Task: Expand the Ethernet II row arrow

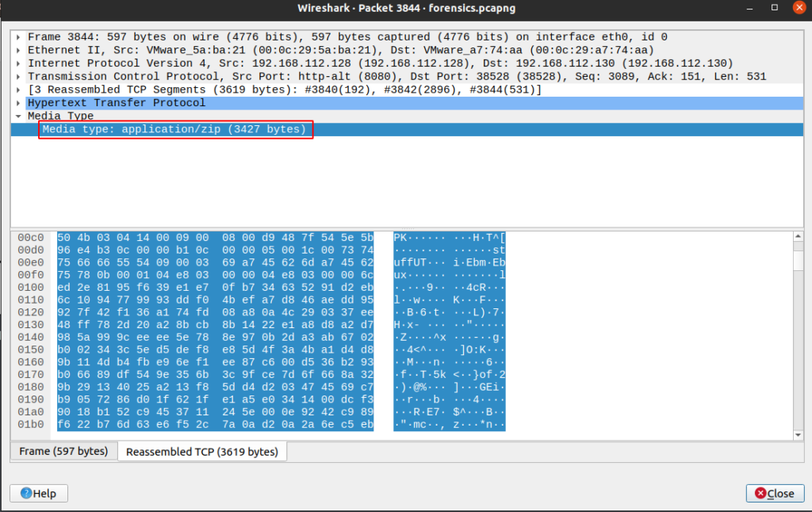Action: [x=19, y=50]
